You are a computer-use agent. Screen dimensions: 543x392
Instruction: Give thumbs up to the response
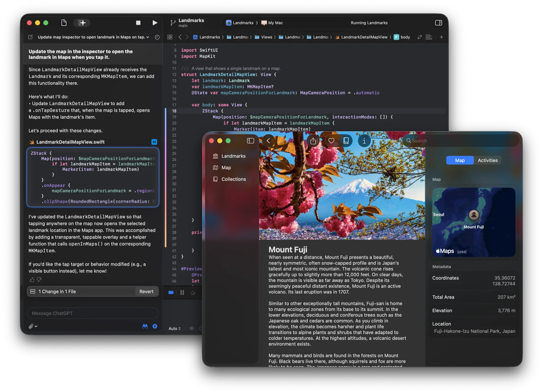pyautogui.click(x=32, y=280)
